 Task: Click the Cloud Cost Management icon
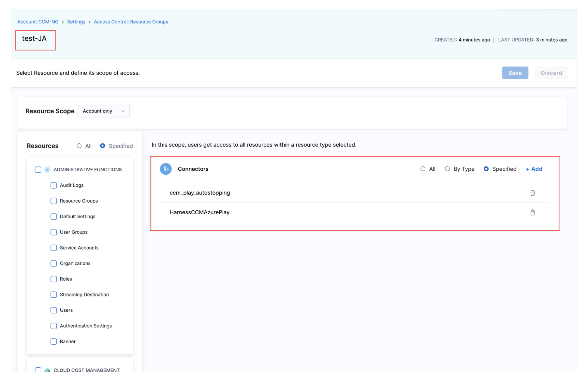pos(47,370)
